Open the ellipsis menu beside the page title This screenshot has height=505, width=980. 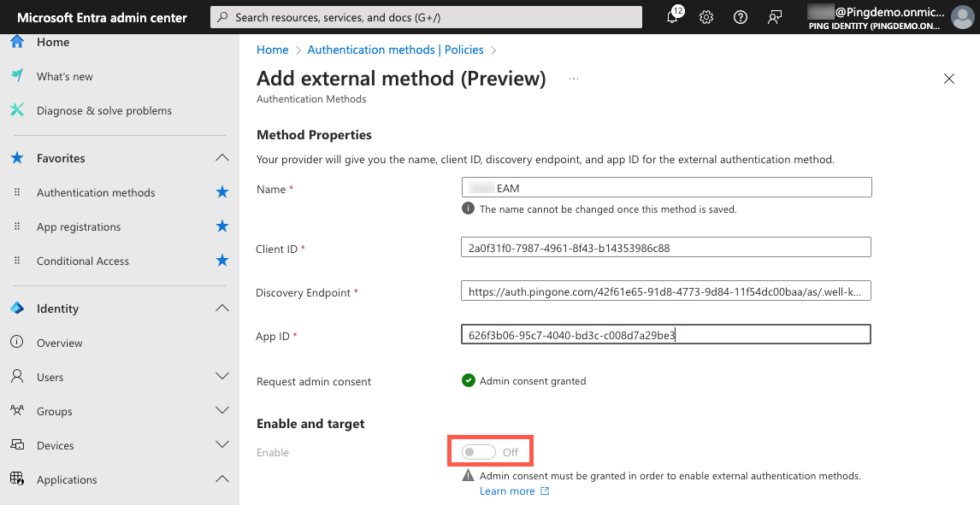coord(573,78)
